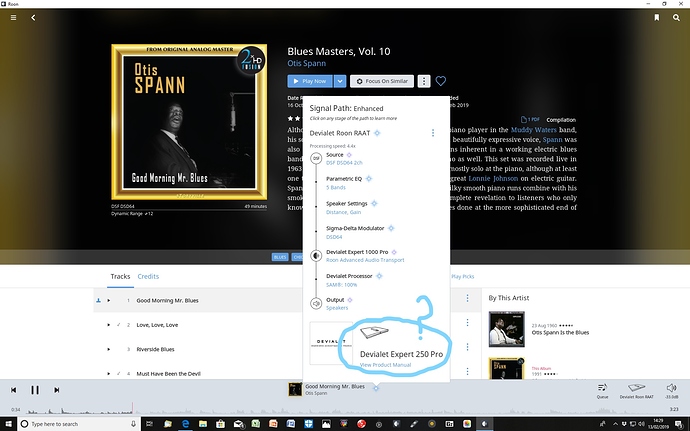Expand the Play Now dropdown arrow
This screenshot has height=431, width=690.
click(x=339, y=81)
